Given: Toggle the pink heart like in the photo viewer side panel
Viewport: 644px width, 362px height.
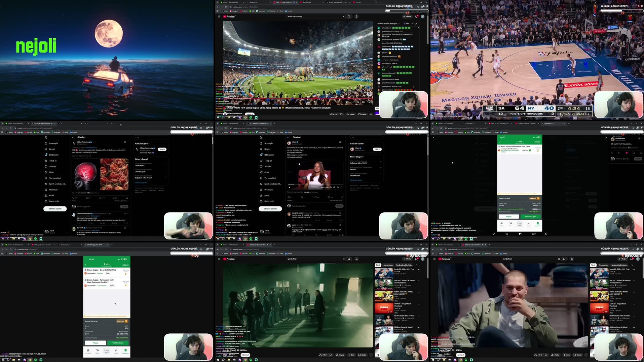Looking at the screenshot, I should click(x=627, y=153).
